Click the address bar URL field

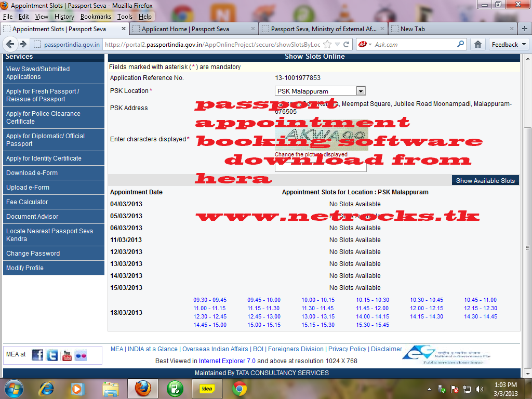[x=212, y=45]
